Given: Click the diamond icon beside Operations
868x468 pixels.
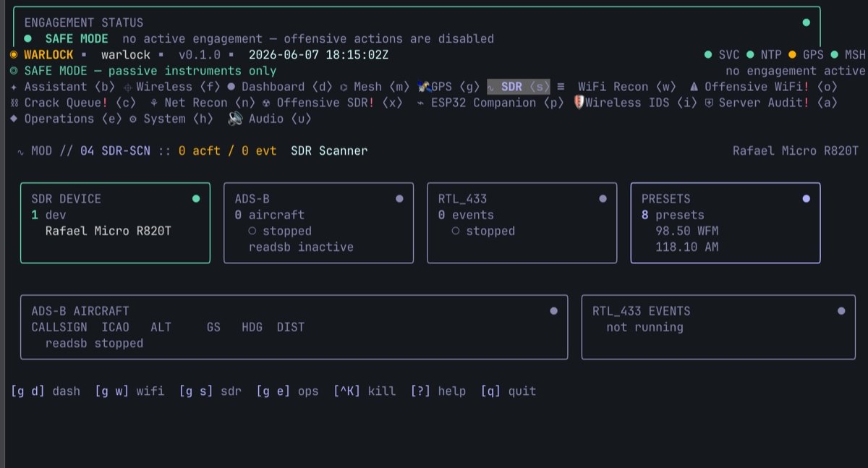Looking at the screenshot, I should click(14, 119).
